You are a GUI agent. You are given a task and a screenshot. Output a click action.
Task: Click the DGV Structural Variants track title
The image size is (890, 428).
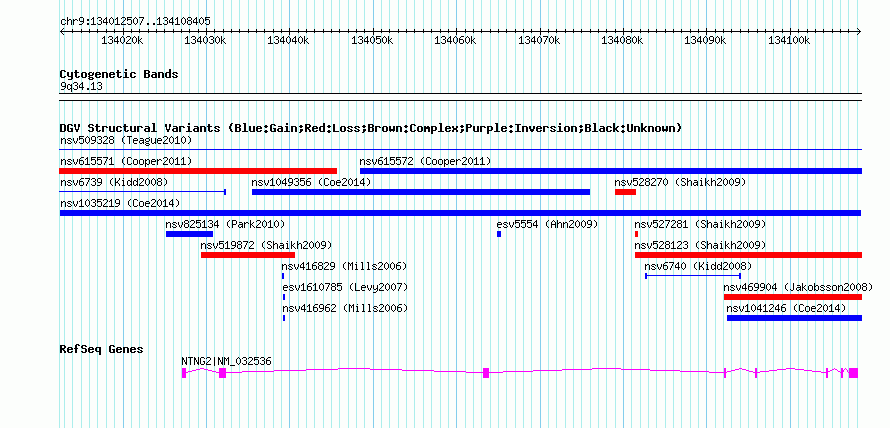tap(371, 128)
